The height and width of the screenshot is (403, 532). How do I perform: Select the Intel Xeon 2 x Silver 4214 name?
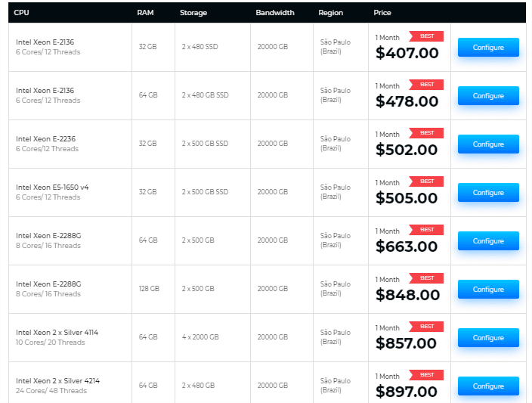(x=57, y=380)
